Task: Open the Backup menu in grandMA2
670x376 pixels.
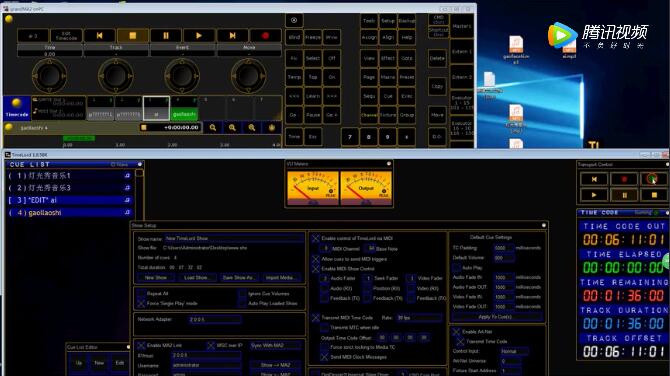Action: coord(406,21)
